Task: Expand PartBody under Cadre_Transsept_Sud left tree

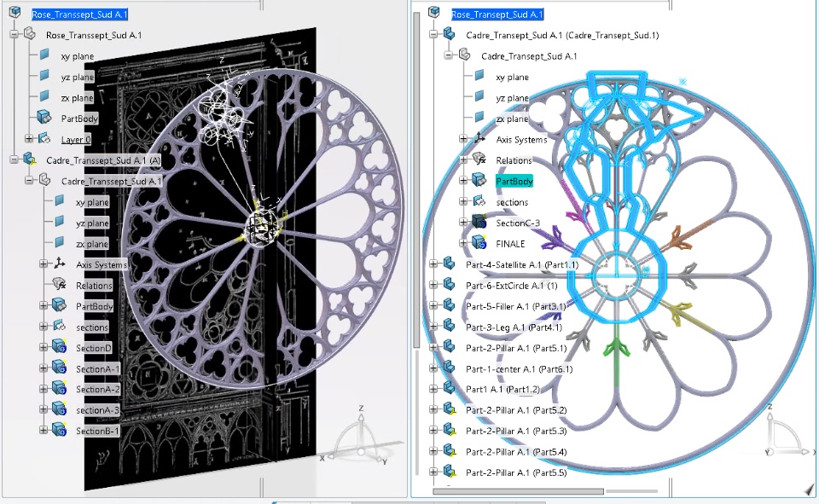Action: click(44, 306)
